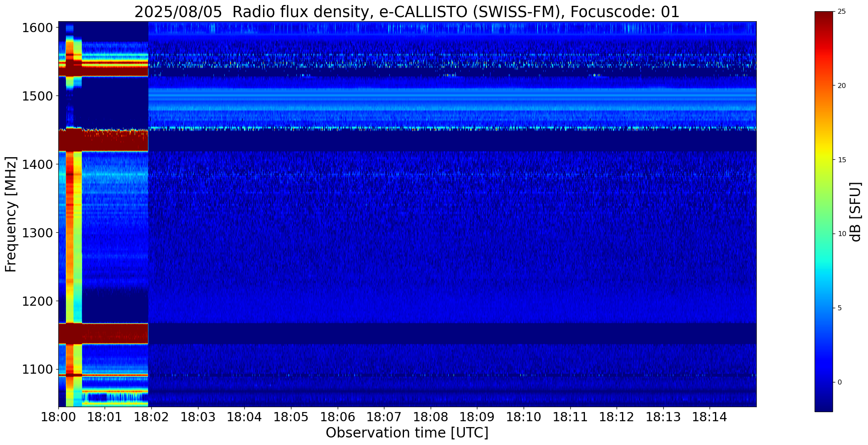Click the 1200 frequency tick label
Screen dimensions: 868x445
tap(38, 301)
